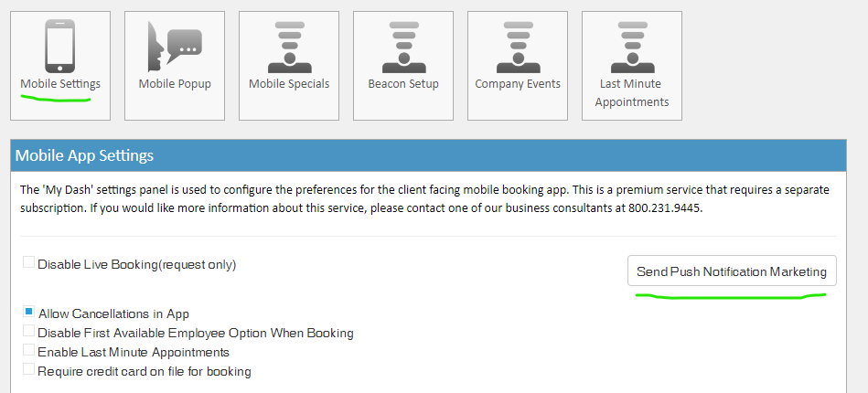
Task: Switch to Mobile Popup via its label
Action: 175,84
